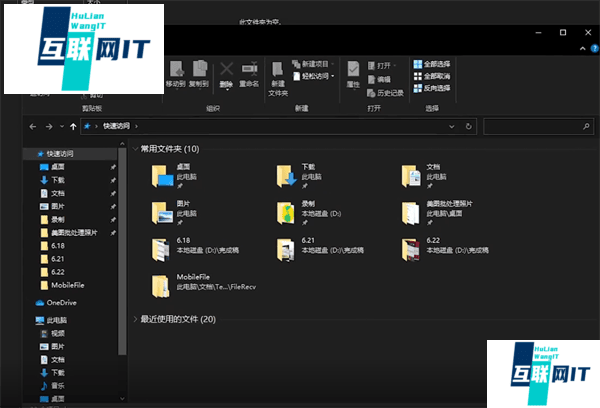Image resolution: width=600 pixels, height=408 pixels.
Task: Select OneDrive in the navigation pane
Action: click(61, 302)
